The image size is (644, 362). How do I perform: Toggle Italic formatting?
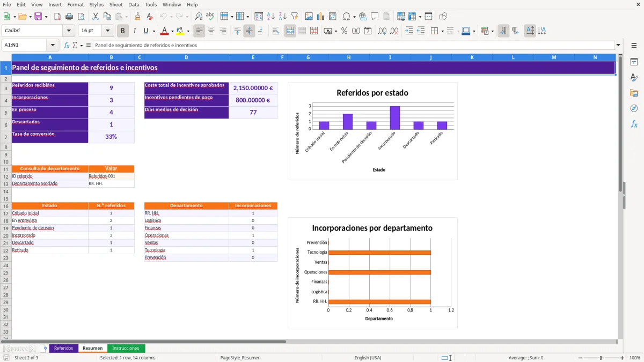135,31
